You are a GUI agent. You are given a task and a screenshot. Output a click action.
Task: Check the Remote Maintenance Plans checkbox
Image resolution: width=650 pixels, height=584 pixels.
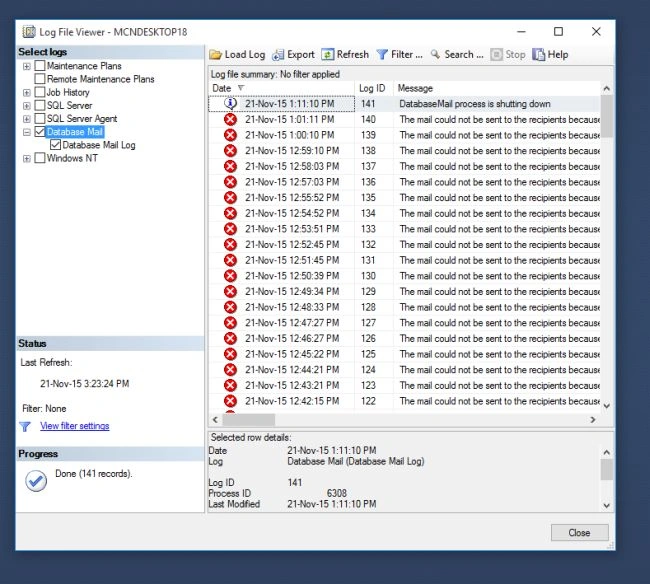40,79
